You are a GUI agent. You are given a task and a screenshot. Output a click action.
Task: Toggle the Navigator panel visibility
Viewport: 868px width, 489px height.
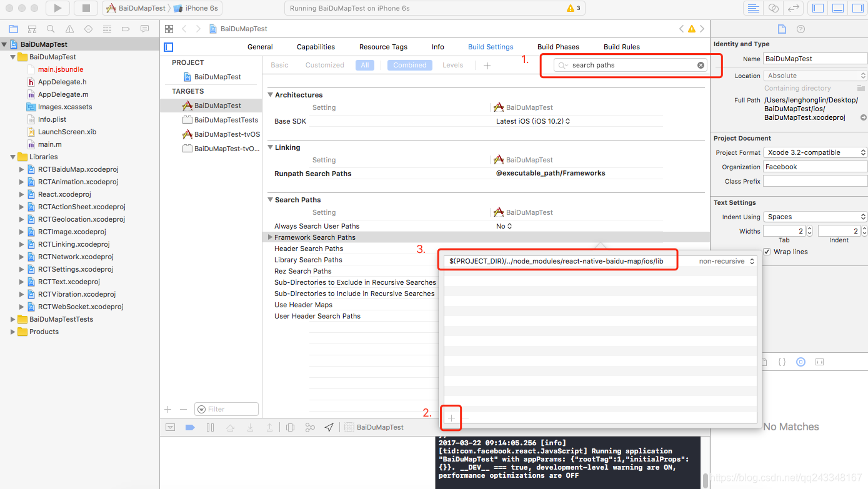tap(816, 8)
